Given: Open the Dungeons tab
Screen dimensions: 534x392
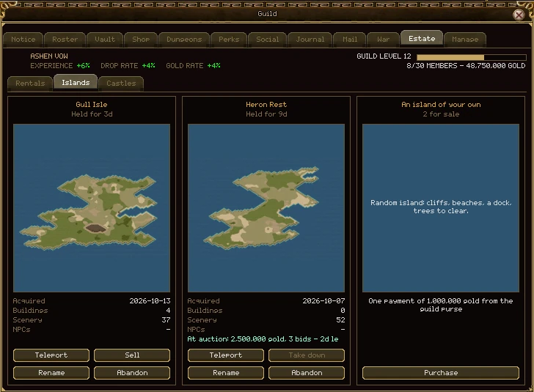Looking at the screenshot, I should (x=184, y=40).
